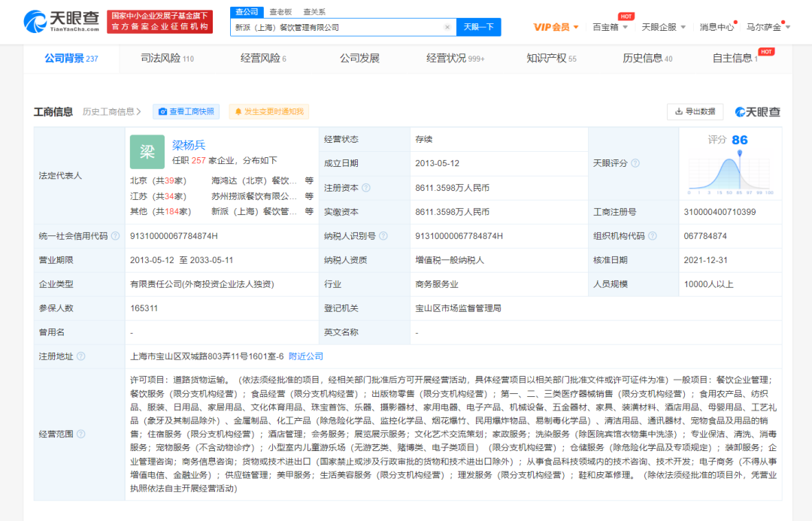This screenshot has width=812, height=521.
Task: Clear the search field with the X icon
Action: pos(447,27)
